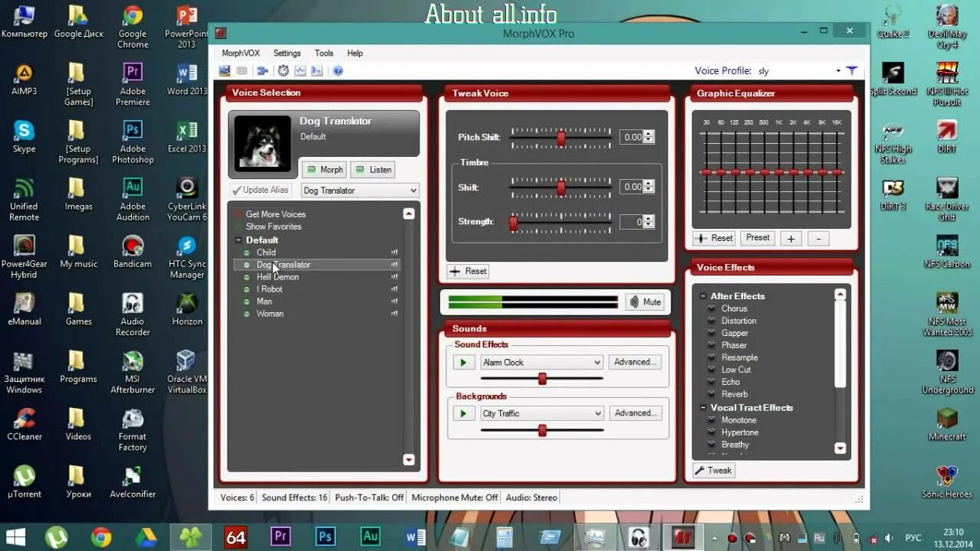Collapse the Vocal Tract Effects group
Screen dimensions: 980x551
click(703, 408)
